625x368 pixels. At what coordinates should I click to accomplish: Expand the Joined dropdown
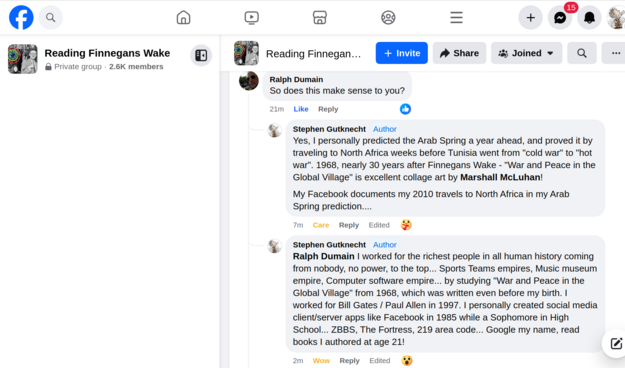point(527,53)
